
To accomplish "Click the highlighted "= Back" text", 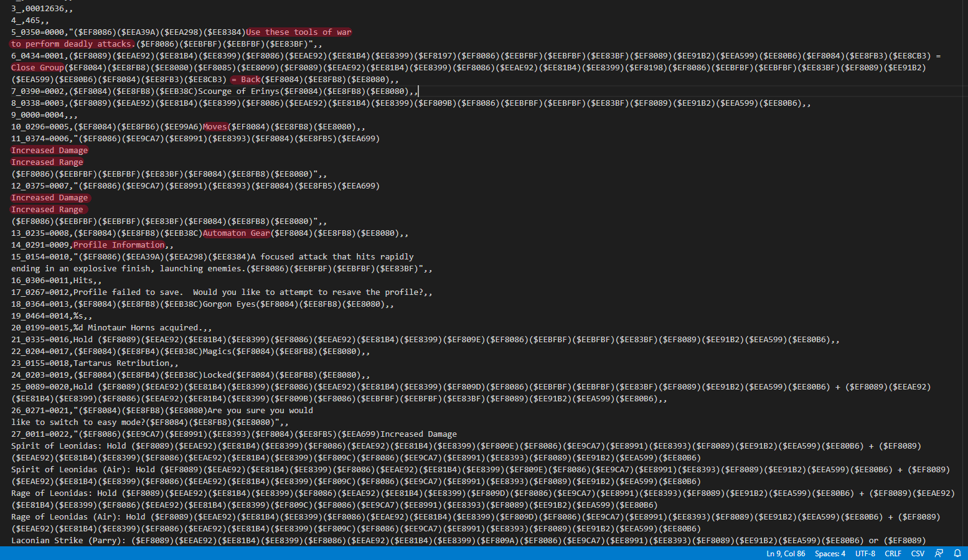I will 246,80.
